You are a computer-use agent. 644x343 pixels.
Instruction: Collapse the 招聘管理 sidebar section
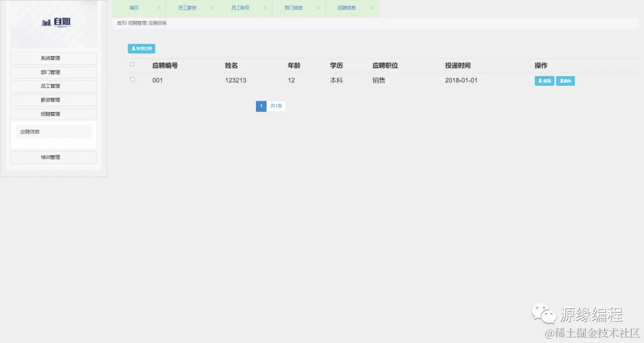[x=53, y=114]
